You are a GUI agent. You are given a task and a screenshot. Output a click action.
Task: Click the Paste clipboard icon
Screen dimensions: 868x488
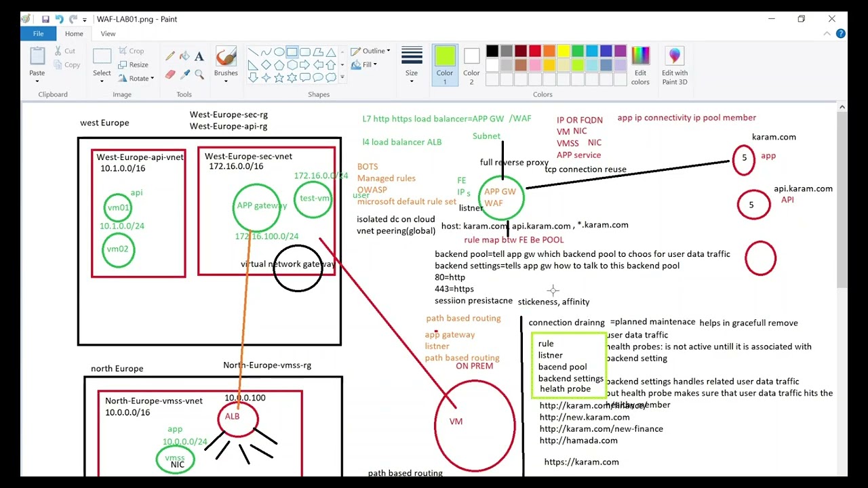pos(37,56)
